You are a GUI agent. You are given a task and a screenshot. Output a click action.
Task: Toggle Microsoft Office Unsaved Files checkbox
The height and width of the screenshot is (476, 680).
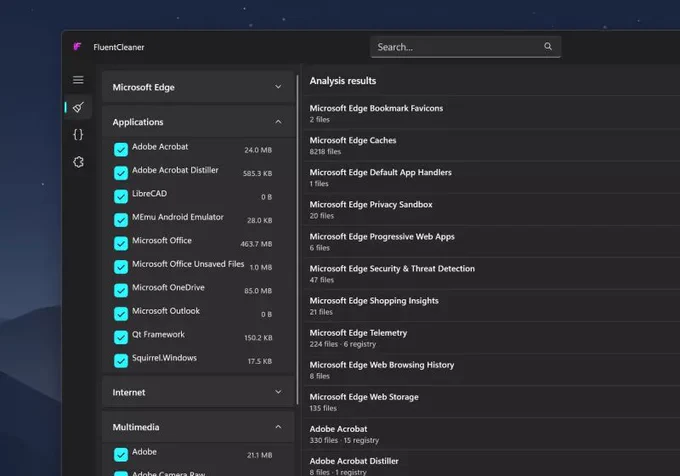121,267
